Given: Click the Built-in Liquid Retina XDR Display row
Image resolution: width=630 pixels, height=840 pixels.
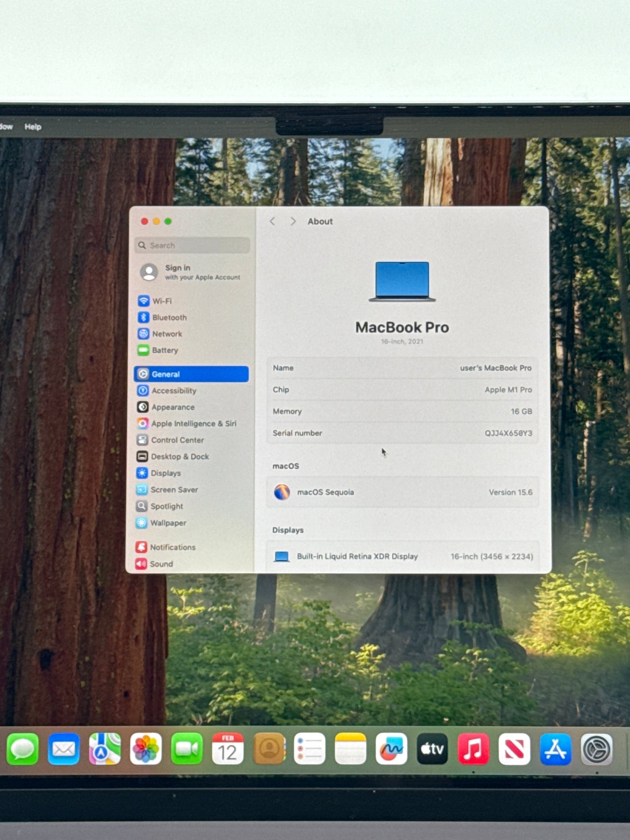Looking at the screenshot, I should tap(402, 556).
